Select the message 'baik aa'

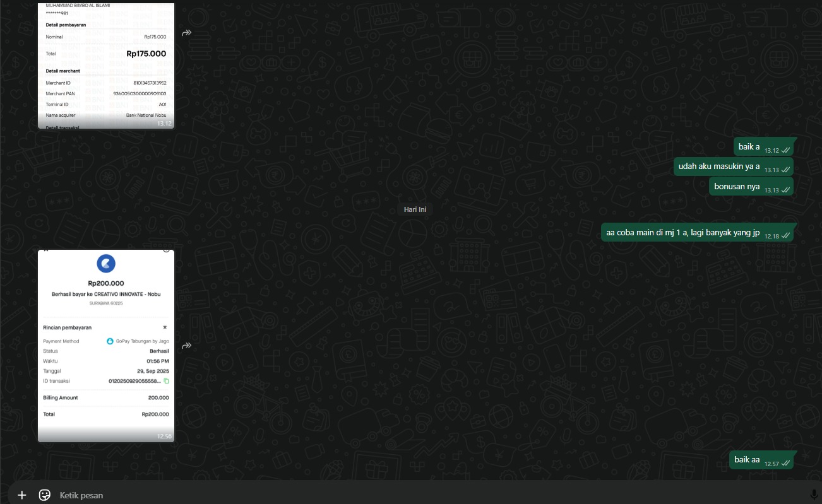[x=761, y=460]
